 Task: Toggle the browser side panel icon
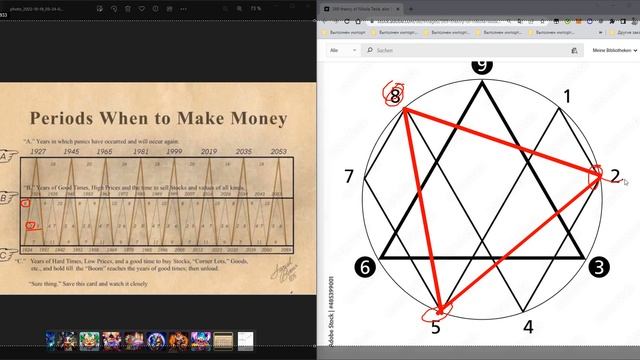coord(623,21)
